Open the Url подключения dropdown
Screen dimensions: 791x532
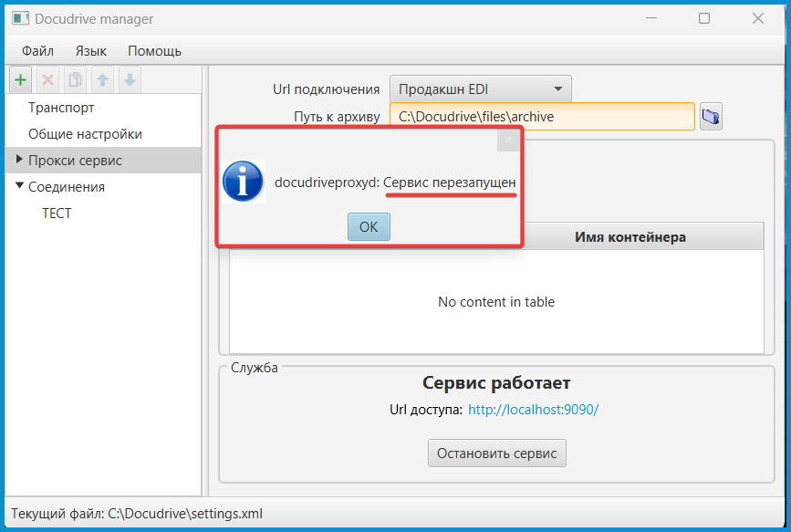pyautogui.click(x=480, y=89)
